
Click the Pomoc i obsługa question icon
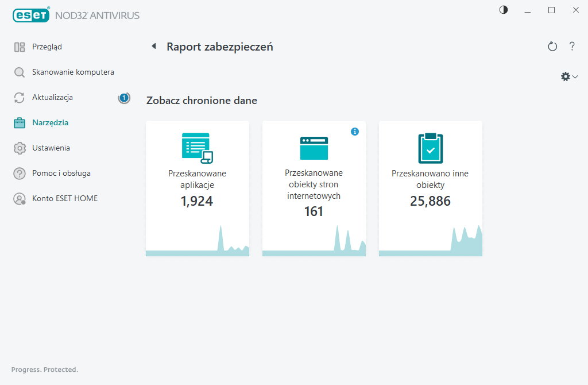point(20,174)
